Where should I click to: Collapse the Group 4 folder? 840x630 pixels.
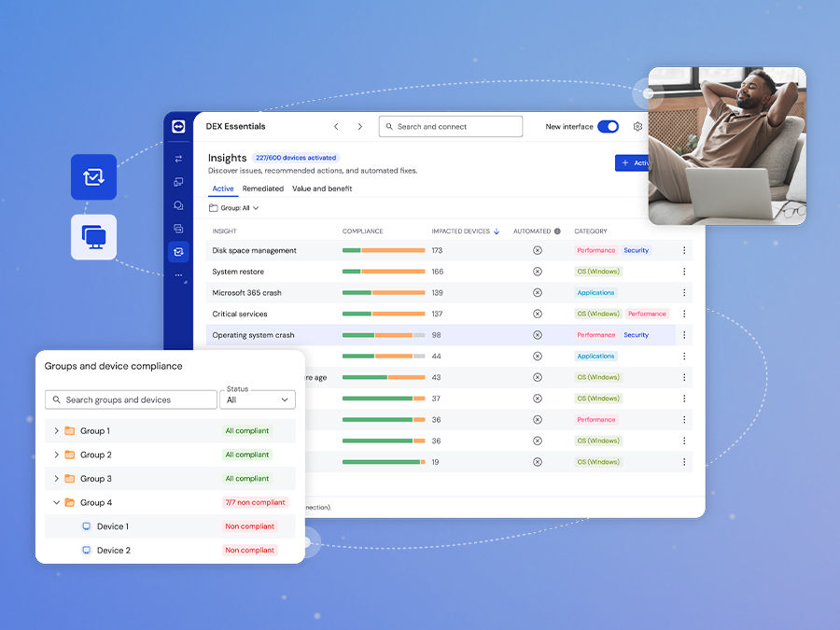[x=56, y=503]
